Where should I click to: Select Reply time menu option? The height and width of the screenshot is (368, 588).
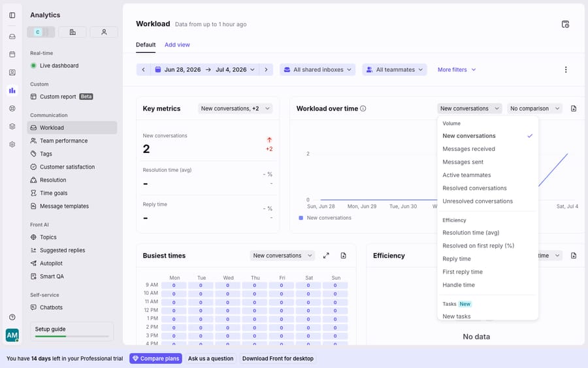(487, 259)
